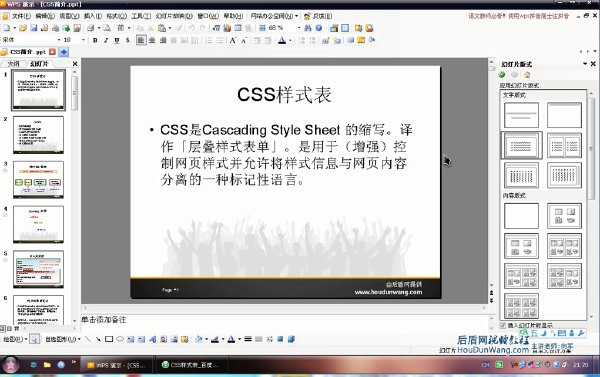This screenshot has height=377, width=600.
Task: Click the Open file folder icon
Action: pyautogui.click(x=23, y=28)
